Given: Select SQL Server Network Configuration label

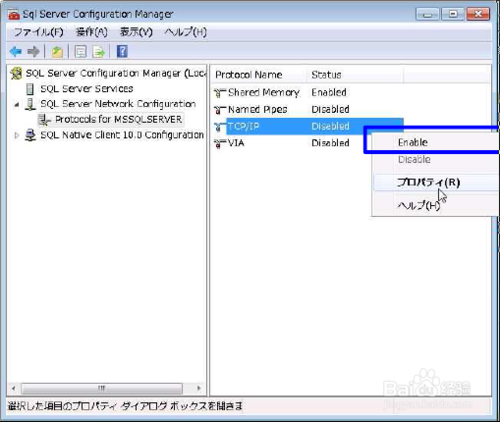Looking at the screenshot, I should click(118, 104).
